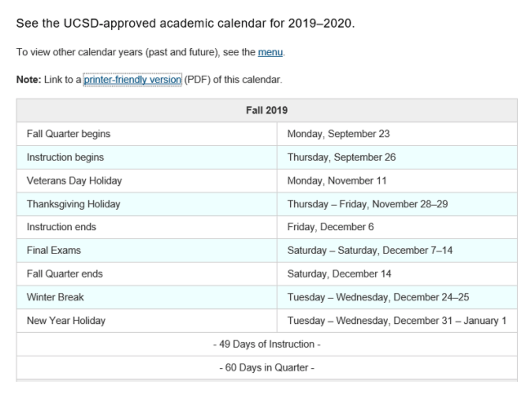Select the Thursday, September 26 date cell

(x=341, y=157)
